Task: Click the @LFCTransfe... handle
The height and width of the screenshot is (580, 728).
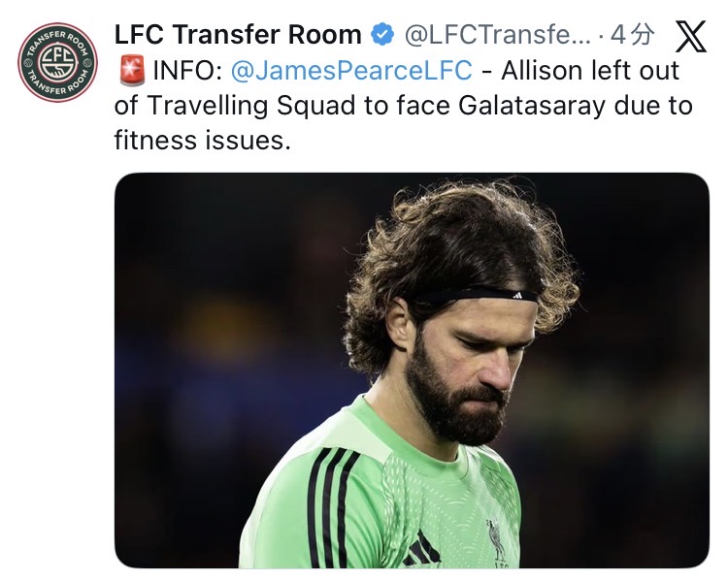Action: point(496,36)
